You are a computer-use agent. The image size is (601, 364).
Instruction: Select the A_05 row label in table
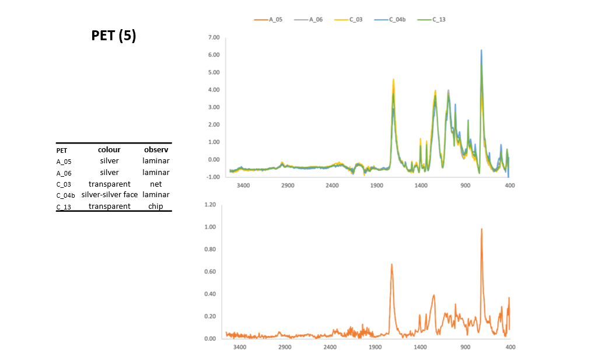point(64,162)
